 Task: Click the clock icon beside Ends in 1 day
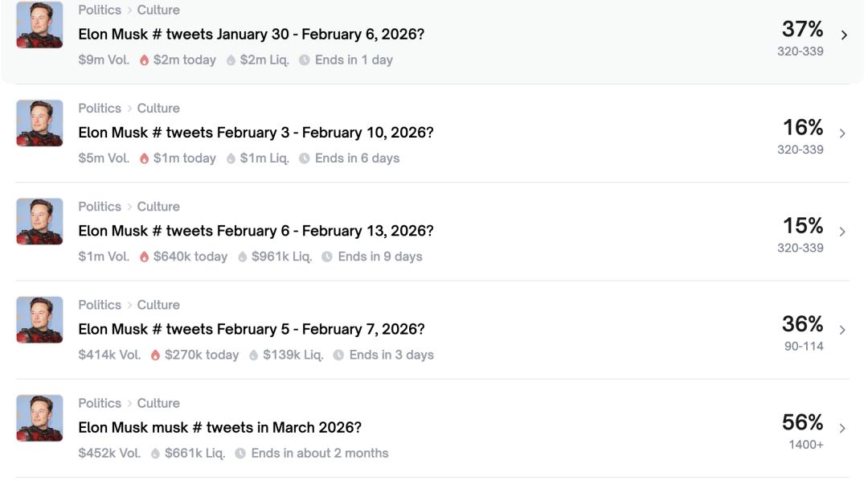click(x=305, y=60)
